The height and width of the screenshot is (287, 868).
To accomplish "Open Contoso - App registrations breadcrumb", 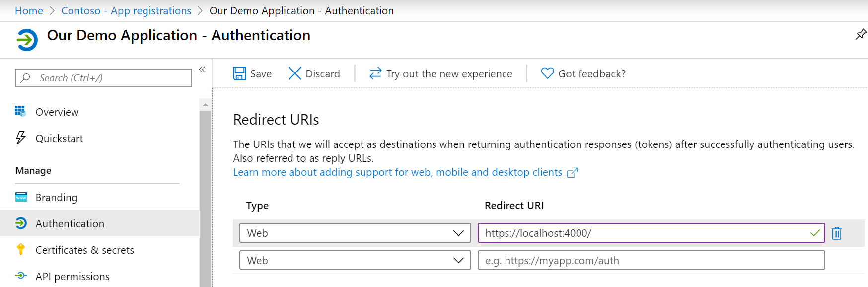I will 126,11.
